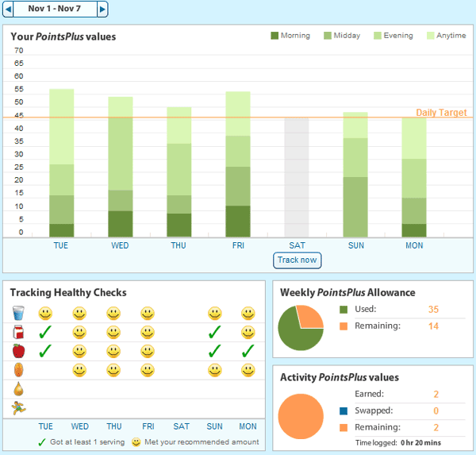Go to the next week arrow
This screenshot has width=476, height=455.
pos(102,9)
